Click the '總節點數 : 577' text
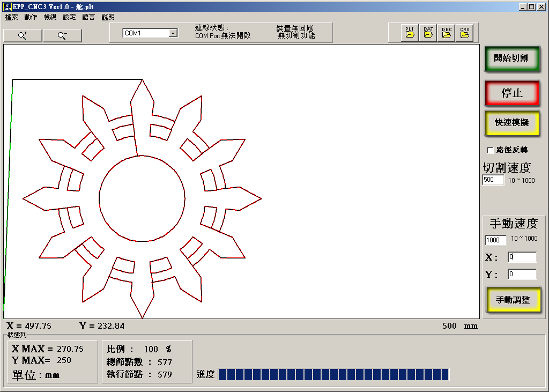549x392 pixels. pyautogui.click(x=139, y=362)
